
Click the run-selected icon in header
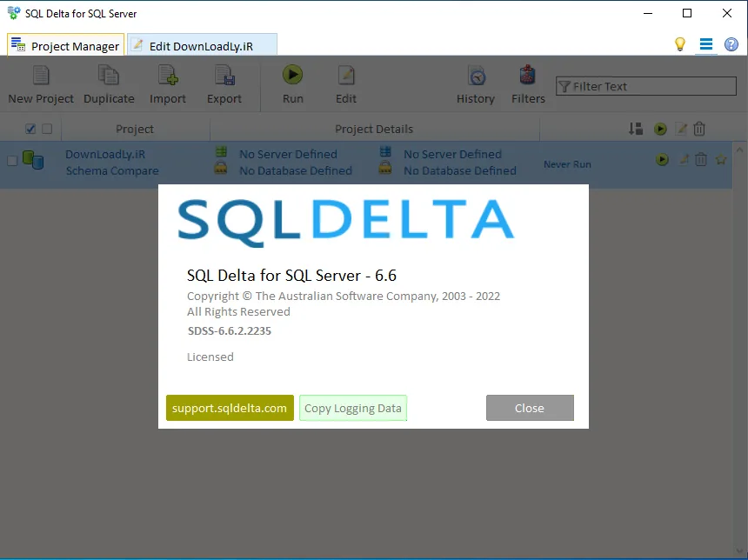[x=660, y=129]
